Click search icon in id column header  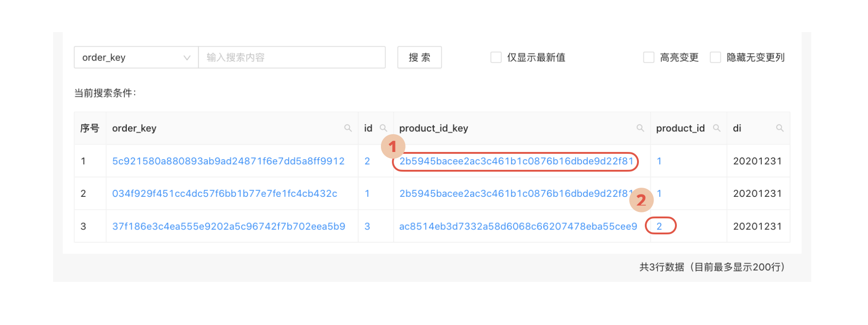[384, 128]
